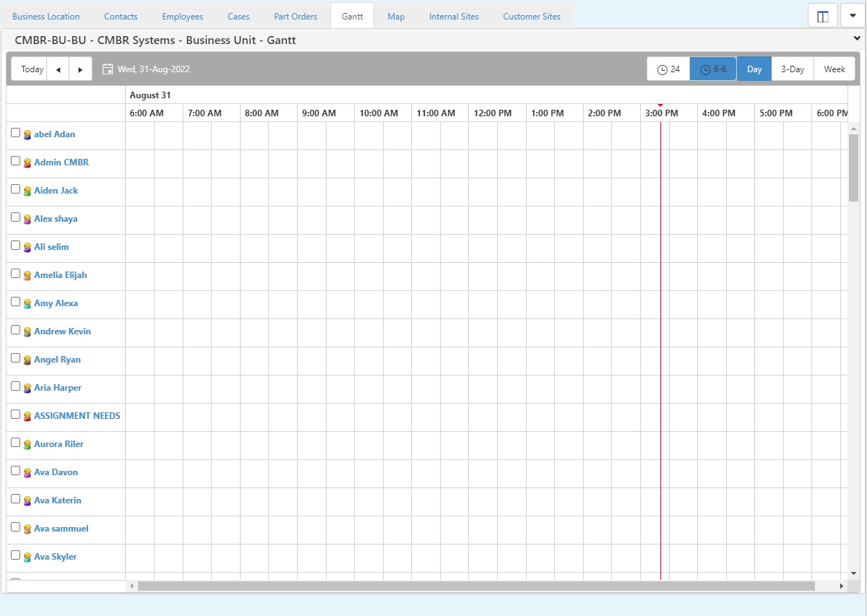Click the ASSIGNMENT NEEDS user icon
The width and height of the screenshot is (867, 616).
27,417
